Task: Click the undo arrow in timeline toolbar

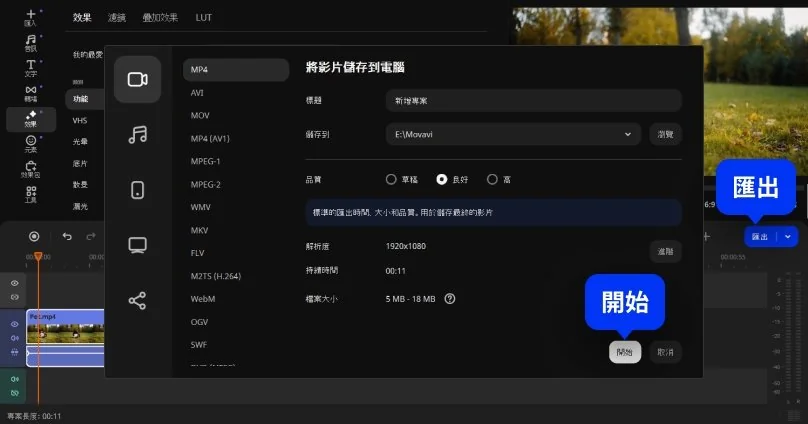Action: (x=67, y=236)
